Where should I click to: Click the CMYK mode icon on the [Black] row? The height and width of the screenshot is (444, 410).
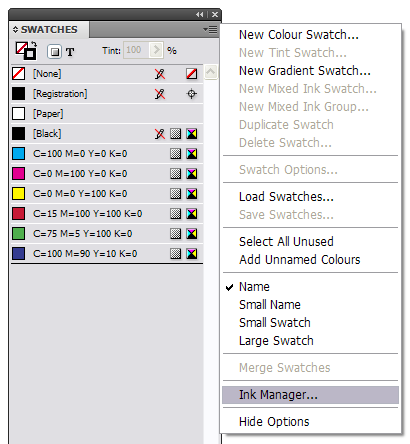[192, 134]
